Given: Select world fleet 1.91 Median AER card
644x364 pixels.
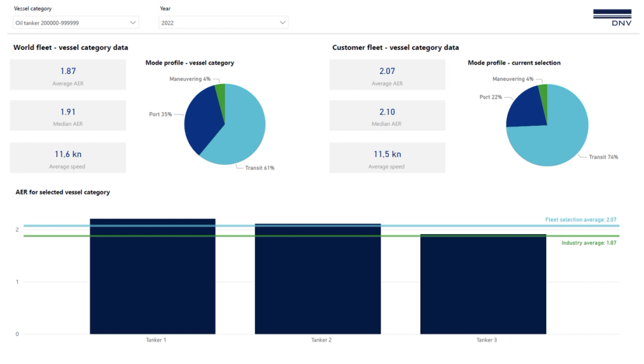Looking at the screenshot, I should coord(68,115).
